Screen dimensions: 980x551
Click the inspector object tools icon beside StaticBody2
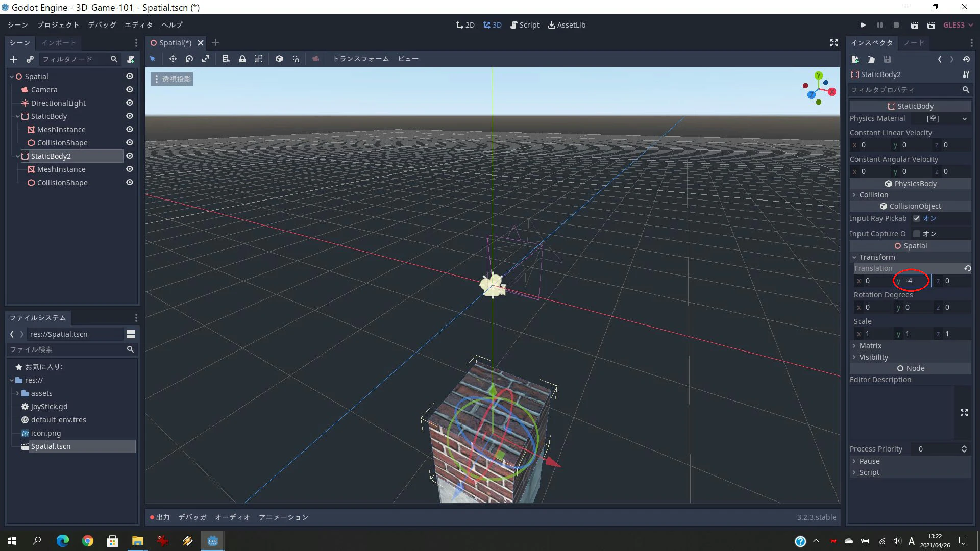point(966,74)
